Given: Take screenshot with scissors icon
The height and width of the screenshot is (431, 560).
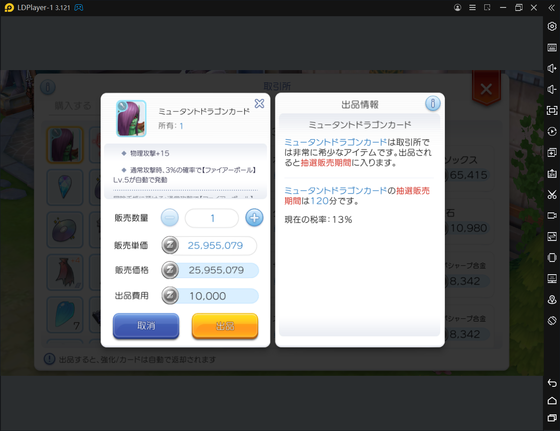Looking at the screenshot, I should point(552,195).
